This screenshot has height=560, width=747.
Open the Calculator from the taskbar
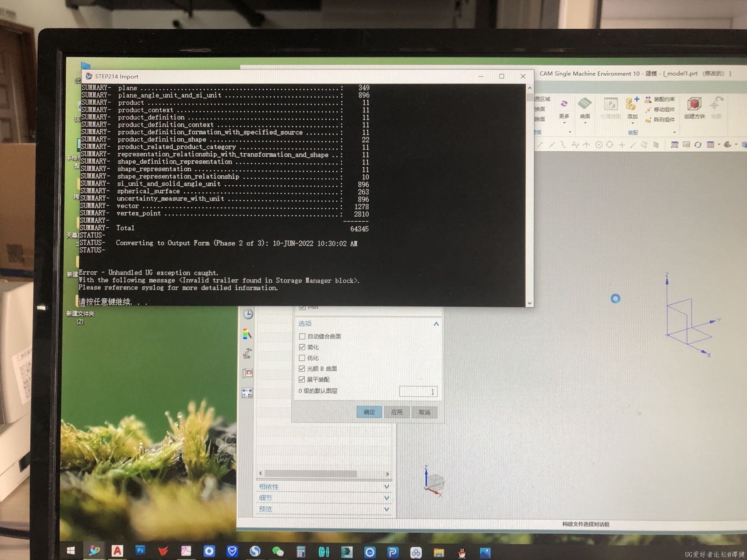[301, 552]
